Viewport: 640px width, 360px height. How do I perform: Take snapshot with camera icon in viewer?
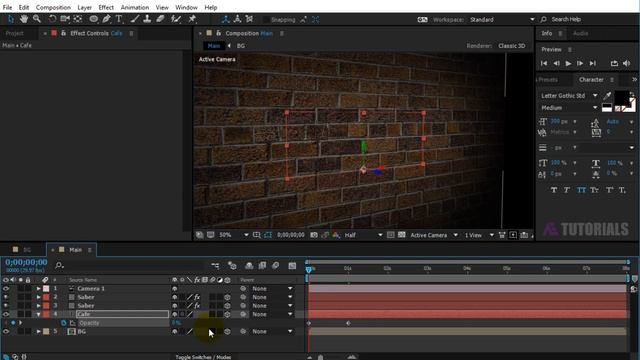pyautogui.click(x=313, y=235)
